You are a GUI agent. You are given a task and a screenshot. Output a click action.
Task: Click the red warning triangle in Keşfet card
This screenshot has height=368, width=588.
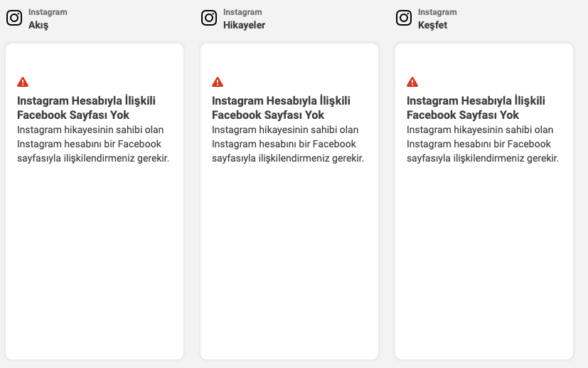click(412, 82)
